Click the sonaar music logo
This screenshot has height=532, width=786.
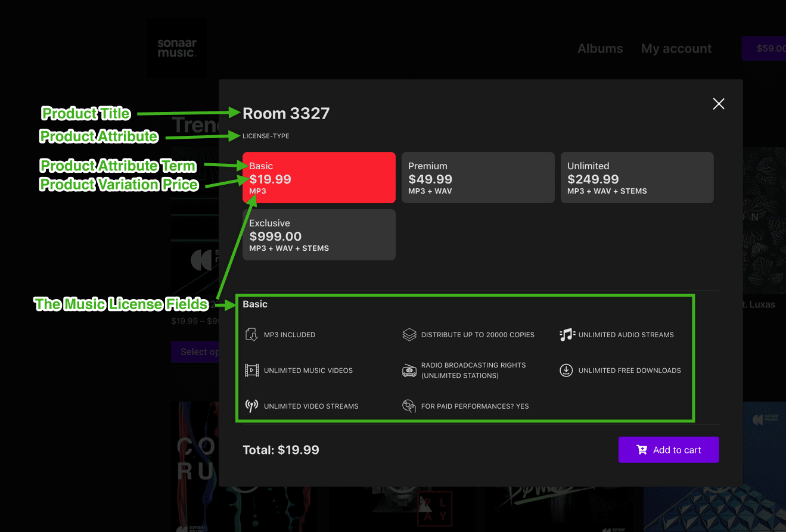(x=177, y=48)
